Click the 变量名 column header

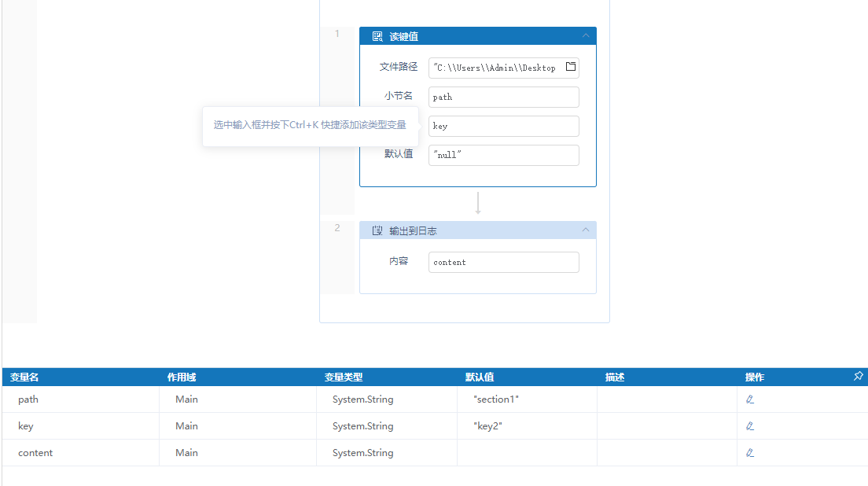[24, 377]
